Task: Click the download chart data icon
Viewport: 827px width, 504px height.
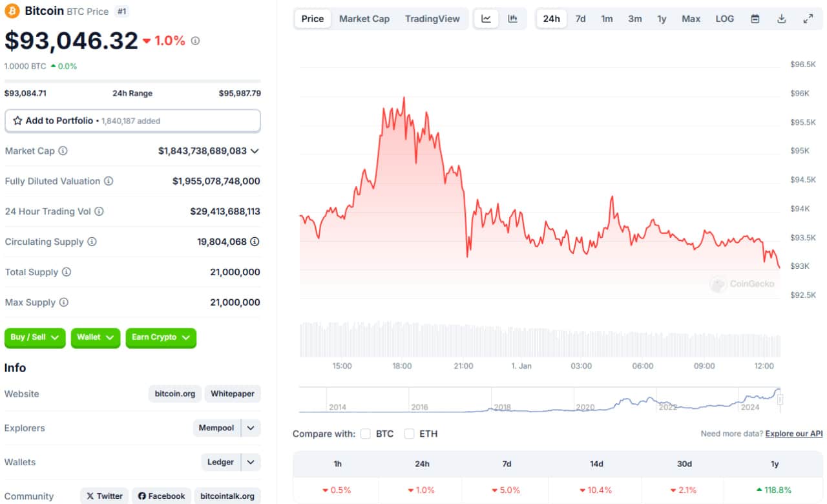Action: coord(781,19)
